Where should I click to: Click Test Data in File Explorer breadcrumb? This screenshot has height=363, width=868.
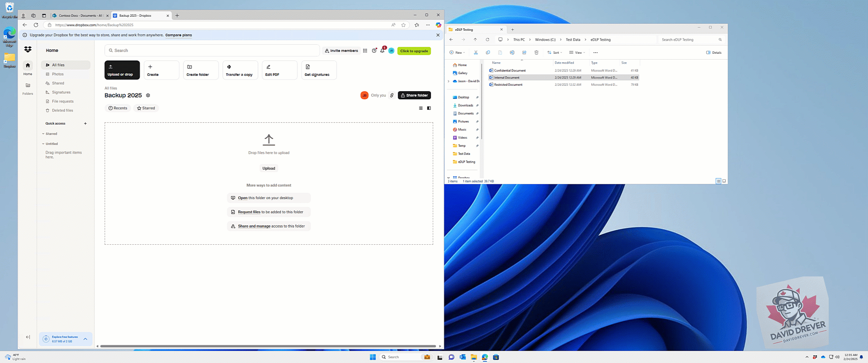pyautogui.click(x=573, y=40)
